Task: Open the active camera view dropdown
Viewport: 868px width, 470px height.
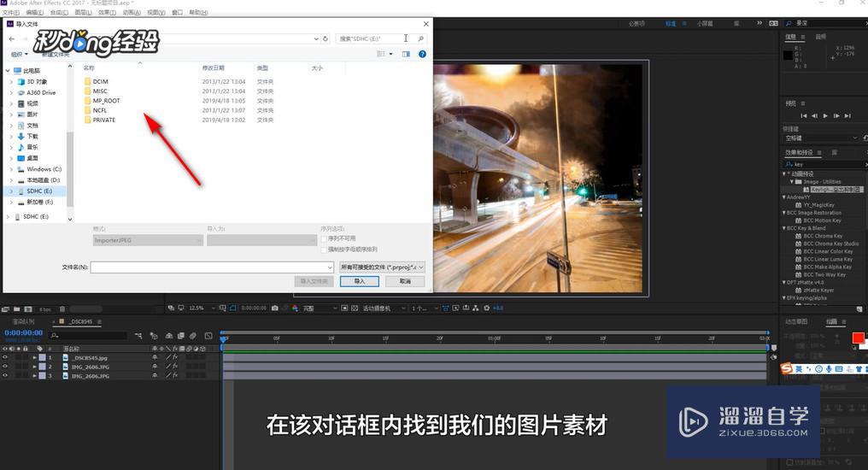Action: [384, 308]
